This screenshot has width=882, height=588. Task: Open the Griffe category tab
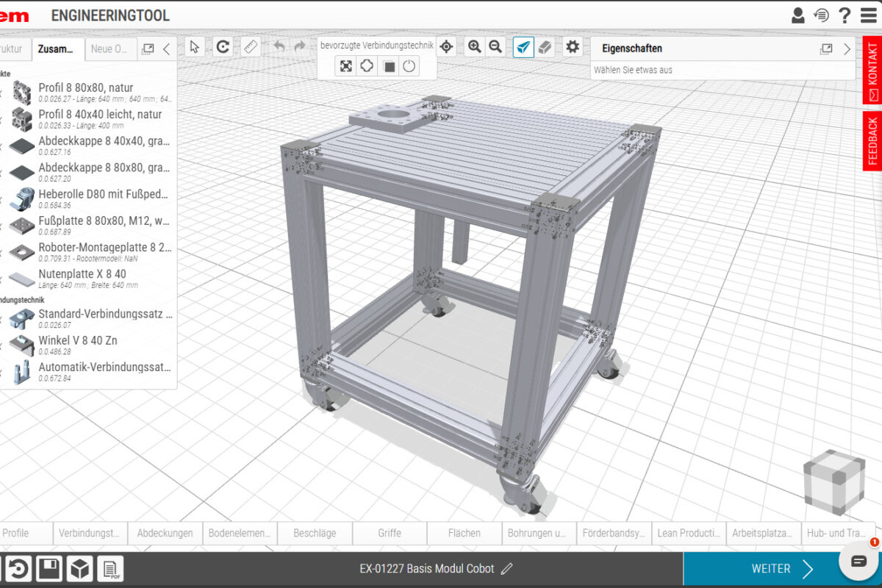point(390,533)
